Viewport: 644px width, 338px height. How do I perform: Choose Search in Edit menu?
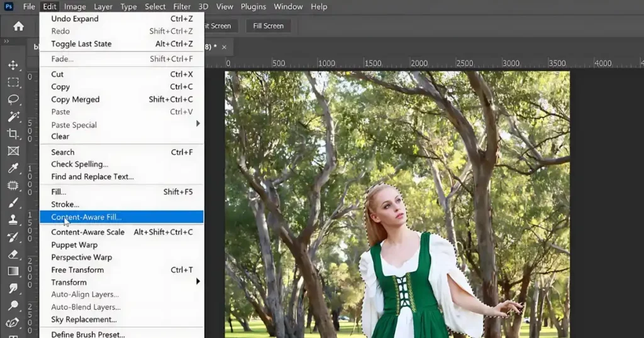click(121, 152)
